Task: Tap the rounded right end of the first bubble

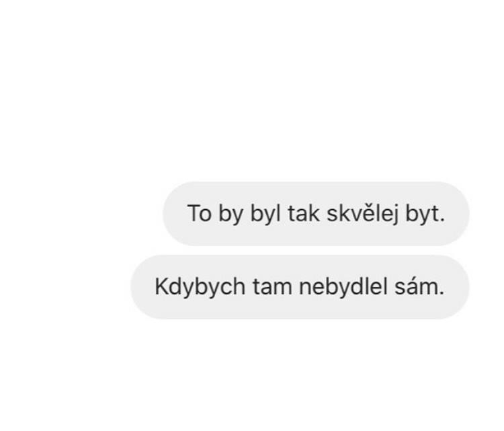Action: 459,214
